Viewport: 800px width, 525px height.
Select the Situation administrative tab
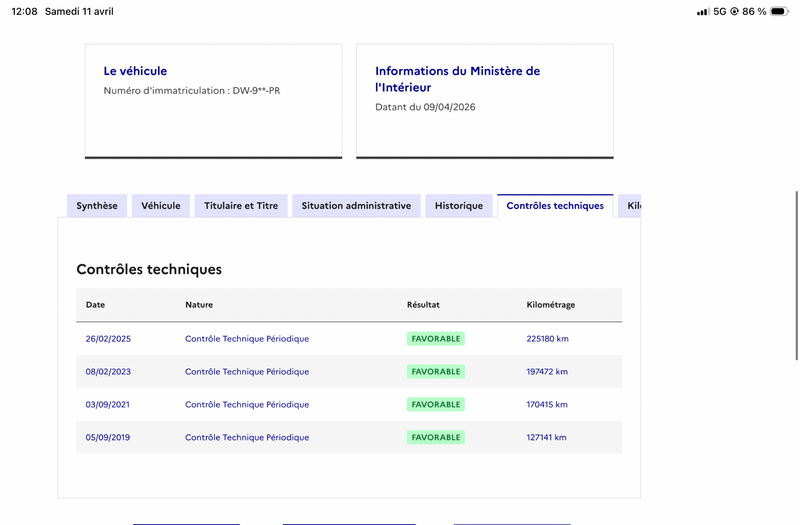coord(356,206)
